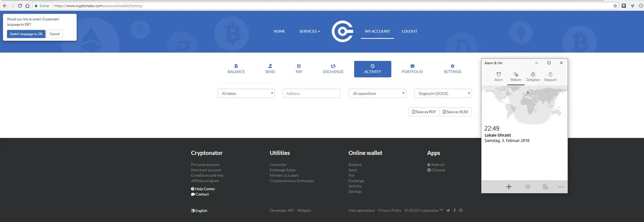The height and width of the screenshot is (222, 644).
Task: Click the Facebook icon in footer
Action: [455, 210]
